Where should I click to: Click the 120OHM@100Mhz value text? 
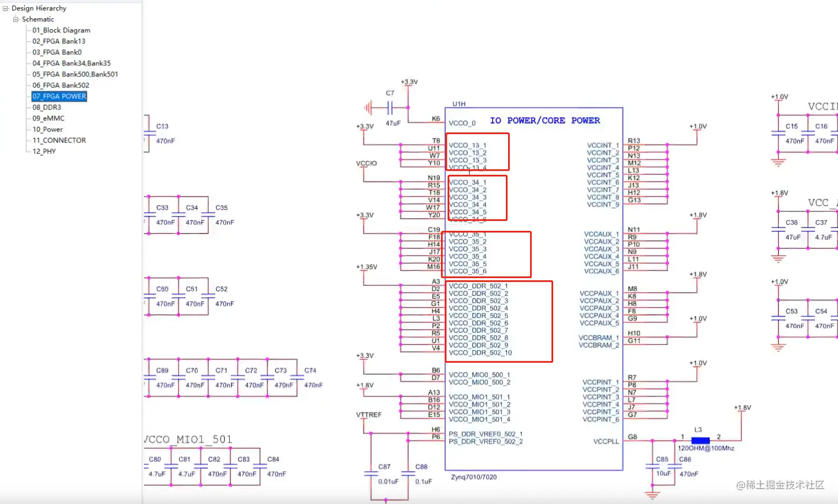(x=706, y=448)
